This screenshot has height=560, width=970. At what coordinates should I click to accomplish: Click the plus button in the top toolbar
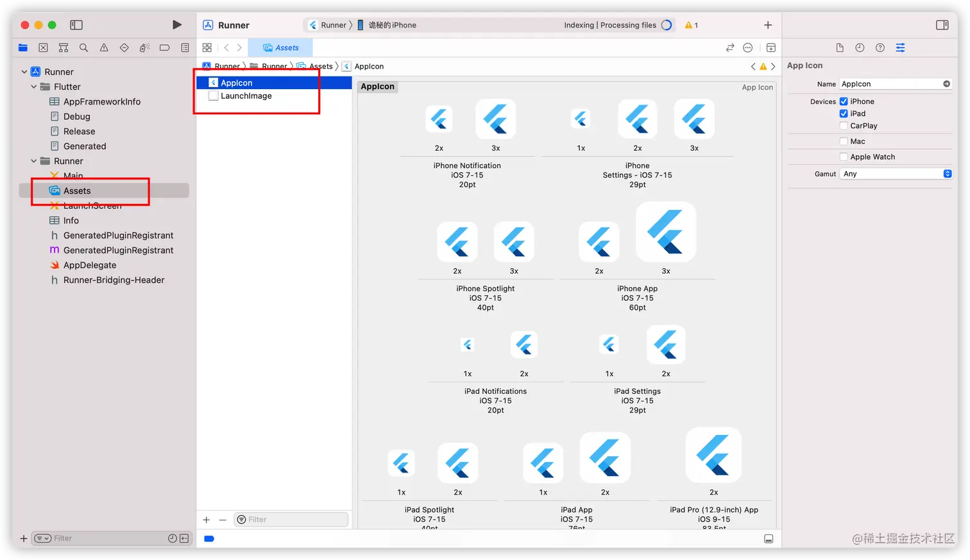(768, 25)
